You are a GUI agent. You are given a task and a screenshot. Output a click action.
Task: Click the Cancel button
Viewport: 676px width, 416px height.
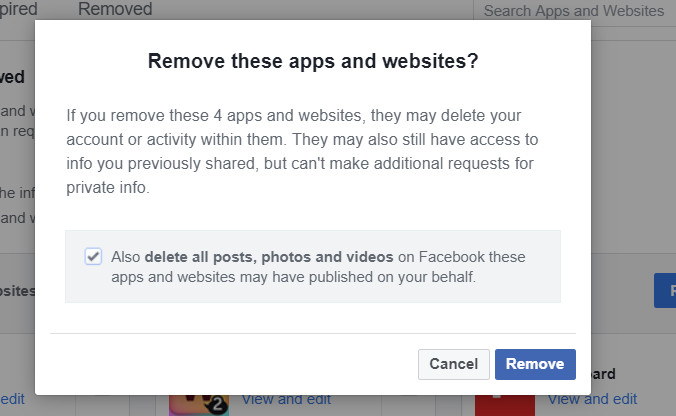pyautogui.click(x=453, y=364)
